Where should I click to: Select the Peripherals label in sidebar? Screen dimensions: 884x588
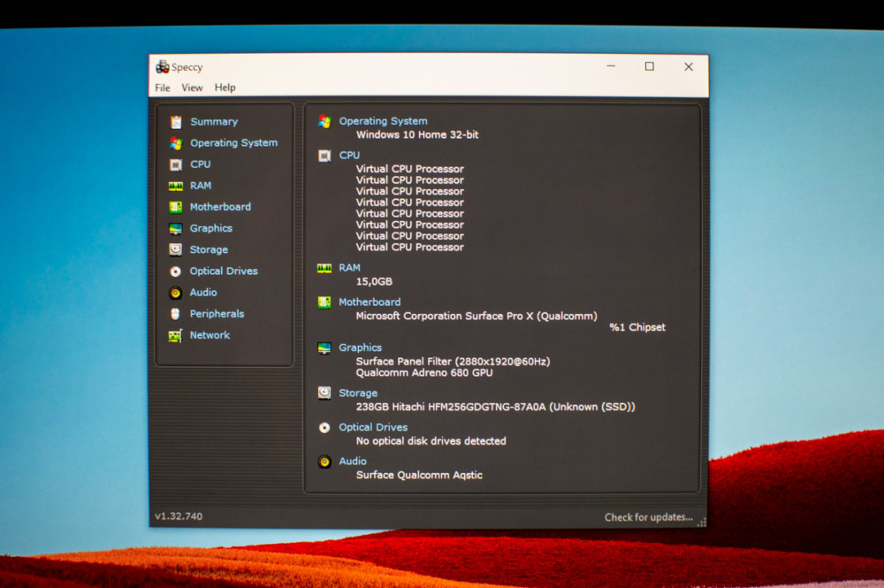click(217, 314)
